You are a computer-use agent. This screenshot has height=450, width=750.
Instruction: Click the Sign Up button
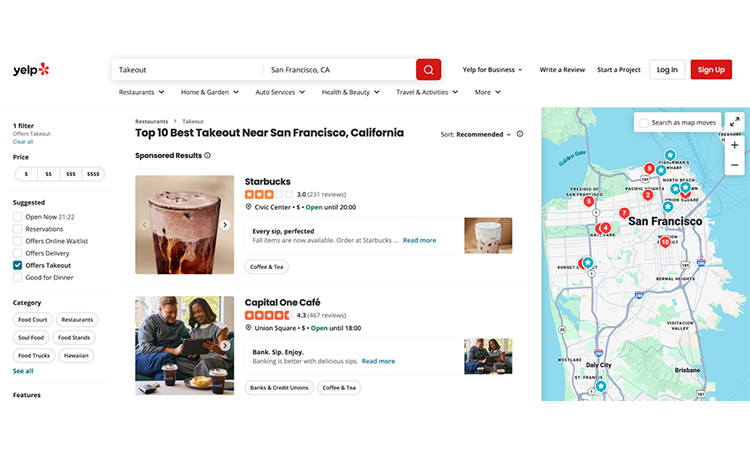point(711,70)
